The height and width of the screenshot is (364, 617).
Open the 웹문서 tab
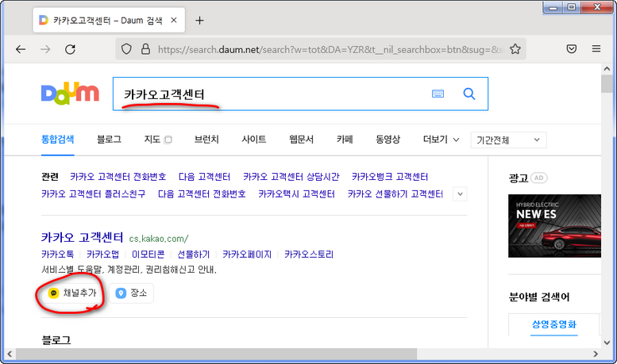(x=301, y=139)
